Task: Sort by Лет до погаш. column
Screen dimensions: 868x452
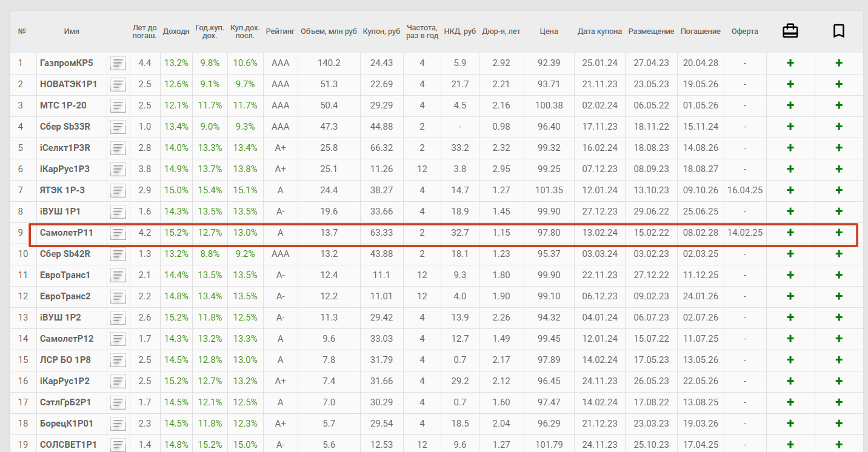Action: (x=145, y=32)
